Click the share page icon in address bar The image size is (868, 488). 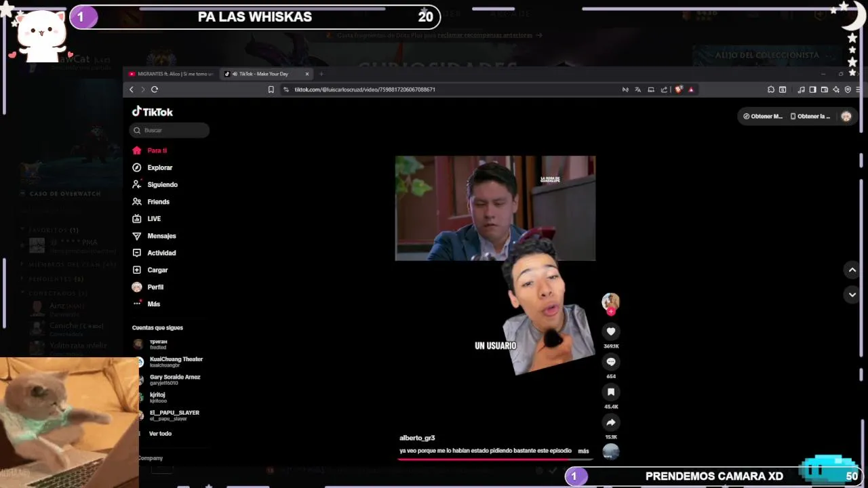[x=665, y=89]
